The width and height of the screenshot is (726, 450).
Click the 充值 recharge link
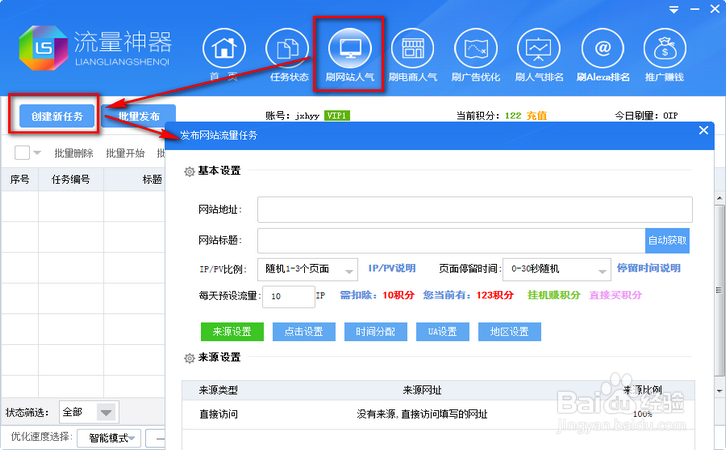537,116
